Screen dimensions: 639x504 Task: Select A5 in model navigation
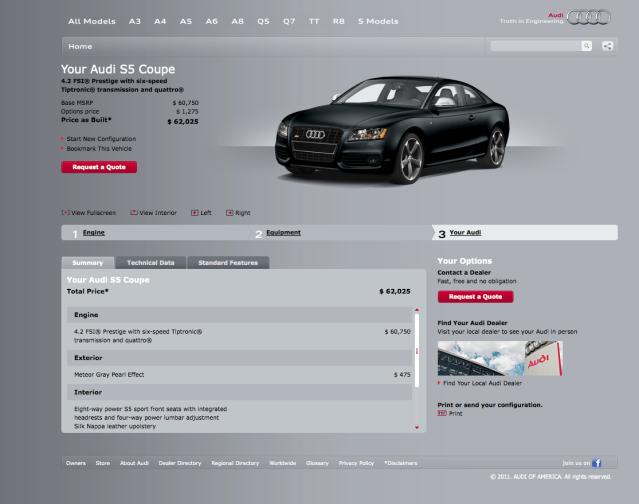[x=186, y=21]
